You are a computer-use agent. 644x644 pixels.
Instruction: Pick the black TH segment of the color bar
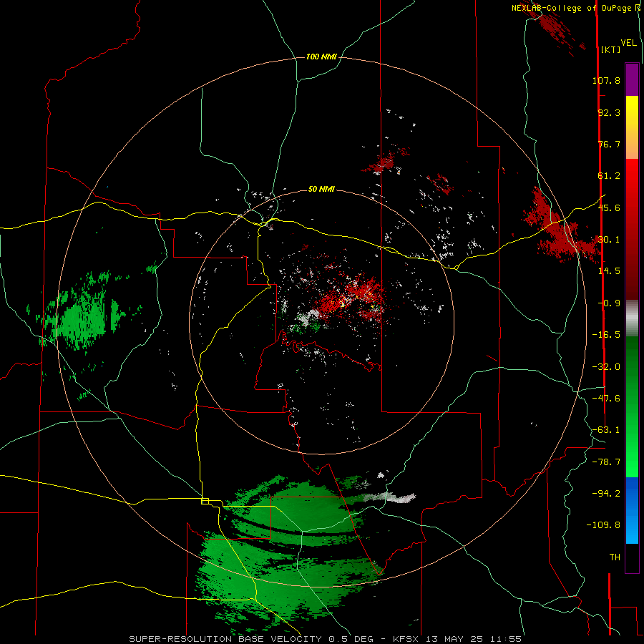[632, 557]
